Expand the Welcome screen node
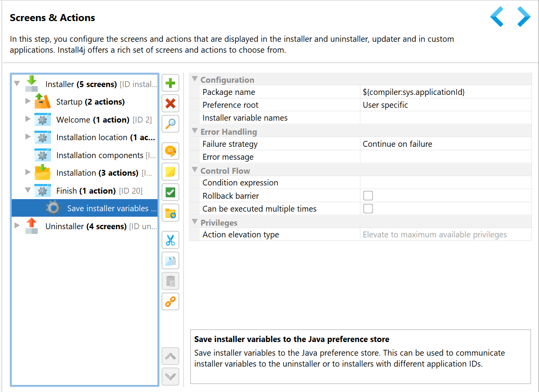Screen dimensions: 539x392 coord(28,119)
